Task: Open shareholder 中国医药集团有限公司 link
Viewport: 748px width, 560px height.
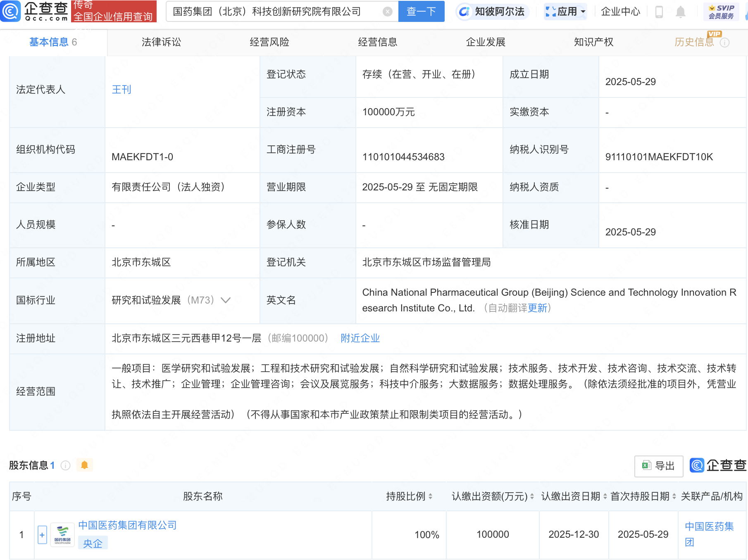Action: click(128, 525)
